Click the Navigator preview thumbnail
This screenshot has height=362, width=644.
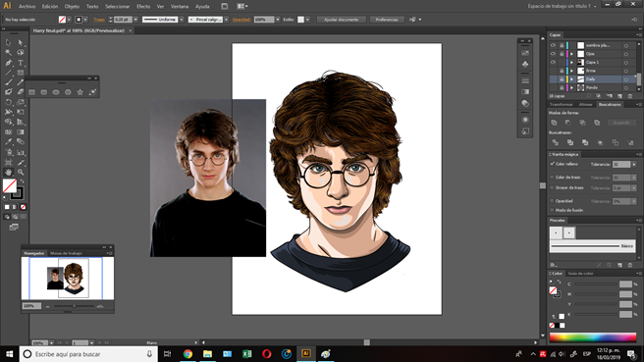(68, 279)
